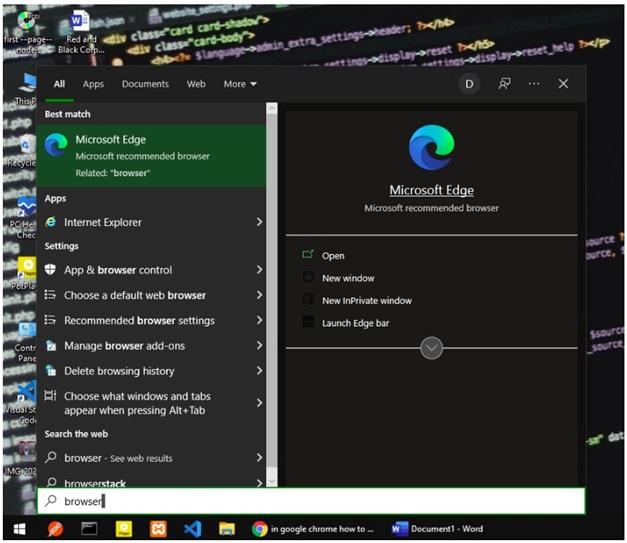Expand more Edge actions with the round chevron
This screenshot has width=627, height=543.
click(x=431, y=348)
